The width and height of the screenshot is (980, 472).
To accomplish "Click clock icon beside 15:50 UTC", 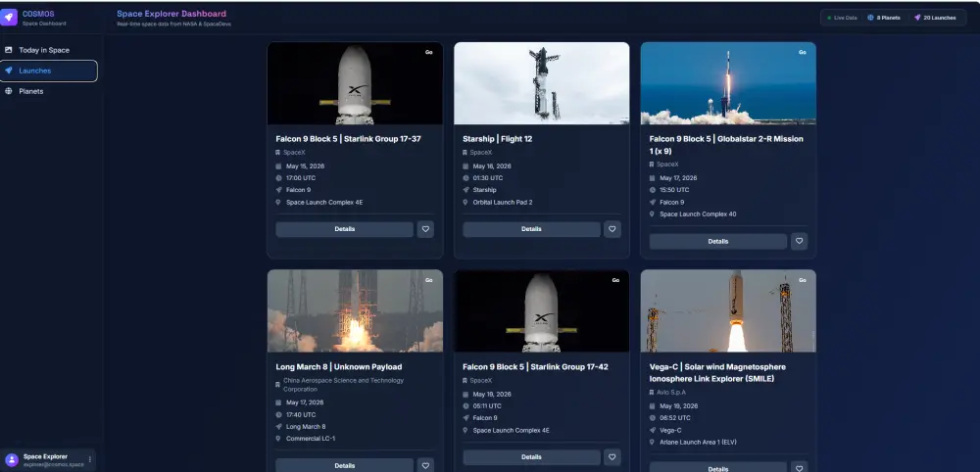I will point(652,190).
